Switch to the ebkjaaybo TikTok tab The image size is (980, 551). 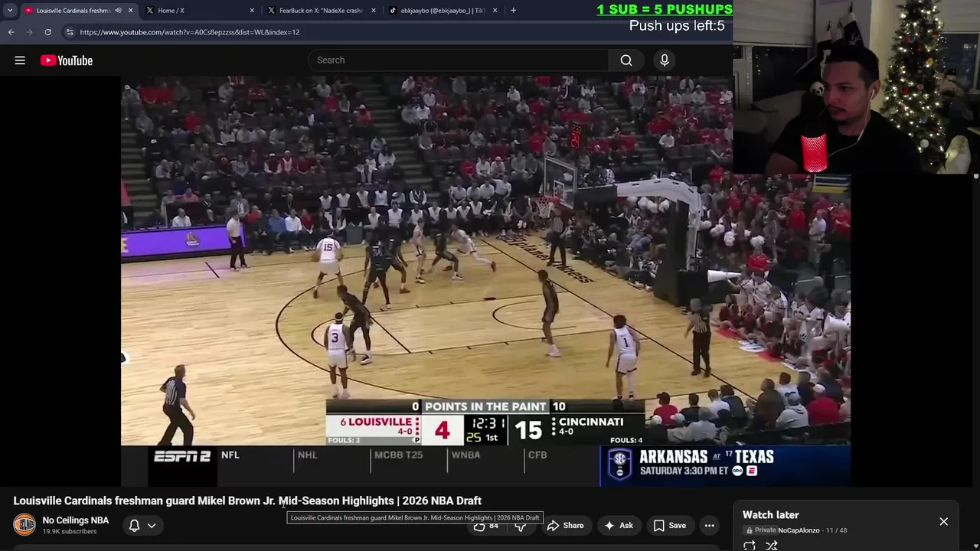443,11
